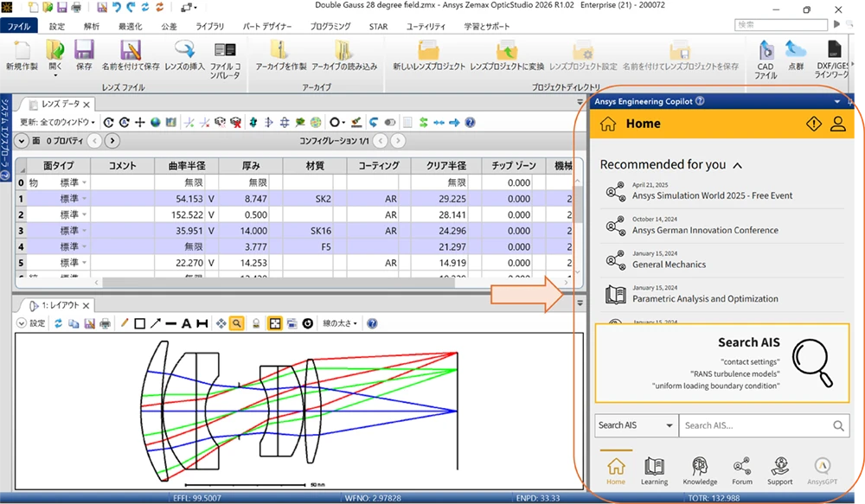Image resolution: width=865 pixels, height=504 pixels.
Task: Click アーカイブの読み込み load archive icon
Action: click(344, 50)
